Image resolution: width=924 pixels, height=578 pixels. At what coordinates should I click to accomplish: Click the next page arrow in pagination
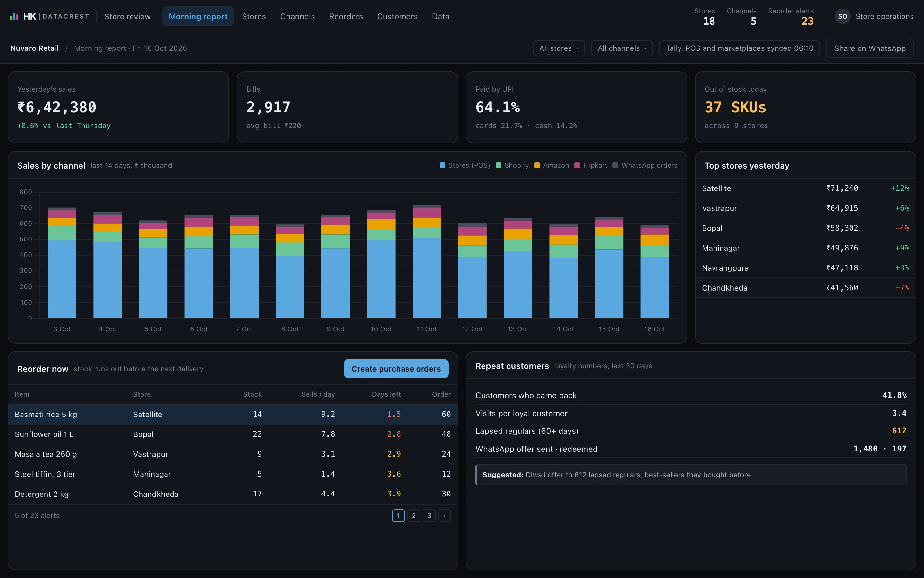pyautogui.click(x=444, y=515)
